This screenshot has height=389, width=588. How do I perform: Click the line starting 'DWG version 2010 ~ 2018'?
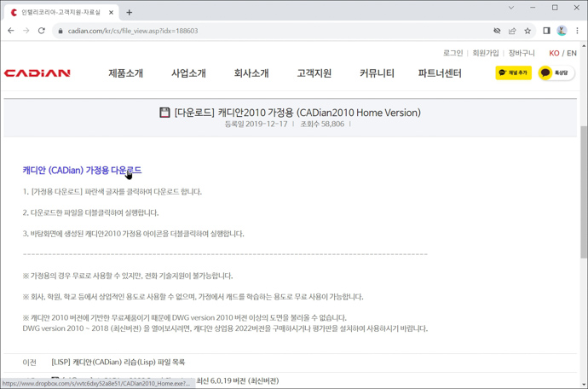(x=225, y=329)
